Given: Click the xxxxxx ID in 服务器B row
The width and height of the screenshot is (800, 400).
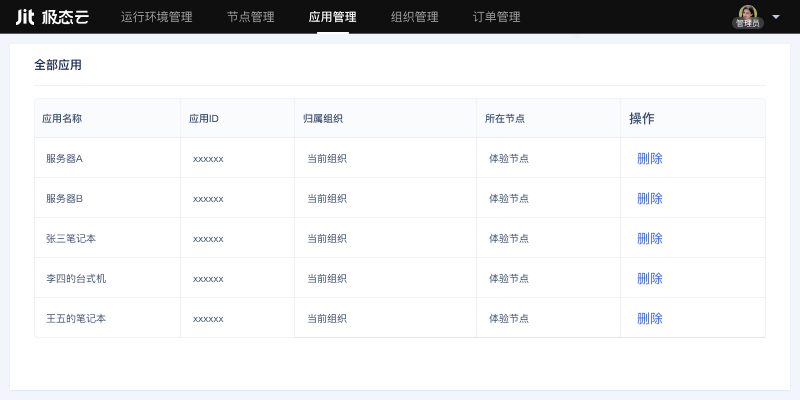Looking at the screenshot, I should pos(208,199).
